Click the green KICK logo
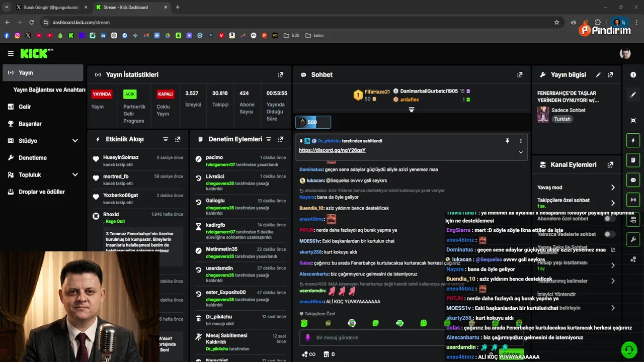Screen dimensions: 644x362 tap(36, 53)
